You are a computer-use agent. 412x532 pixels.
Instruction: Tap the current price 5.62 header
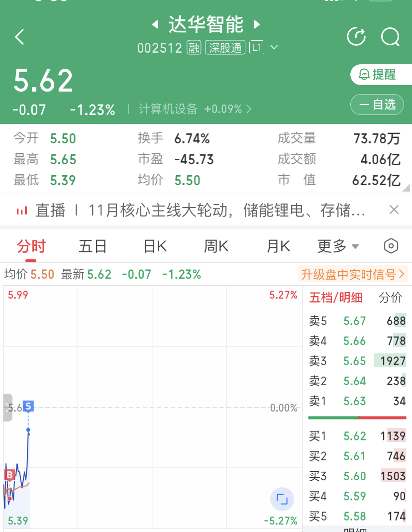(43, 81)
